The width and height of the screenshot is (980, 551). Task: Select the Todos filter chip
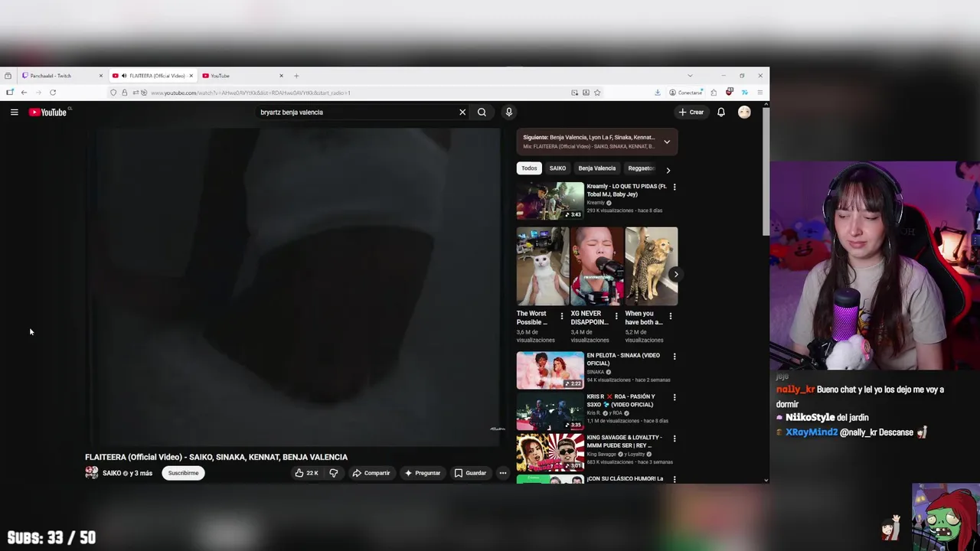pyautogui.click(x=529, y=168)
